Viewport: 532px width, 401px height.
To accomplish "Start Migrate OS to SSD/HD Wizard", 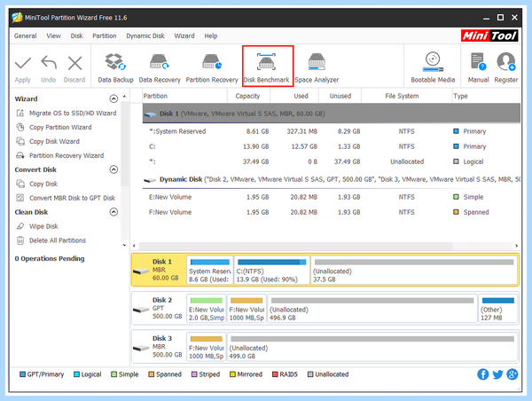I will [66, 113].
